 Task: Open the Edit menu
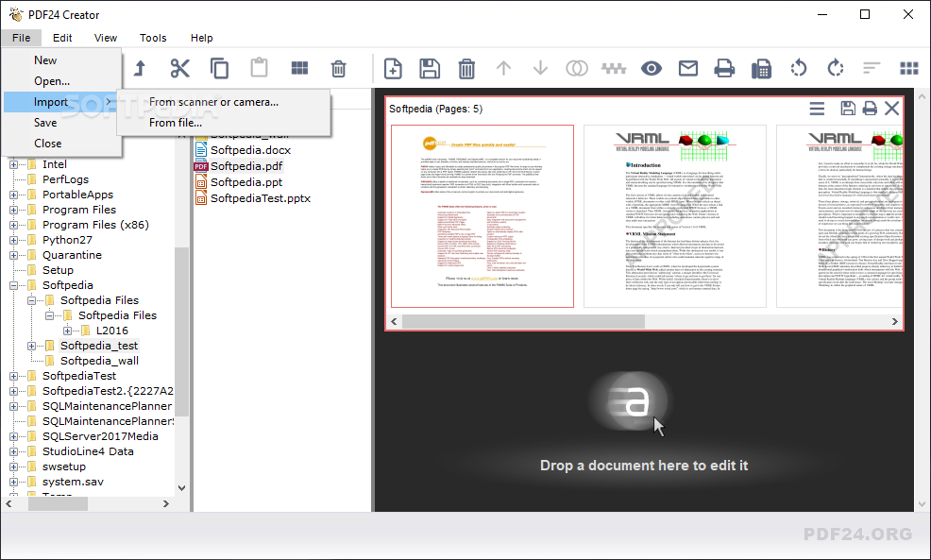pos(62,38)
